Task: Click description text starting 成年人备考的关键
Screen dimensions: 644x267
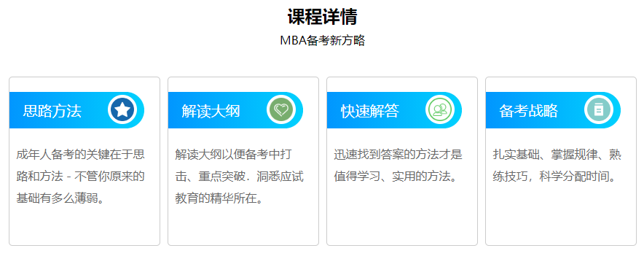Action: point(80,177)
